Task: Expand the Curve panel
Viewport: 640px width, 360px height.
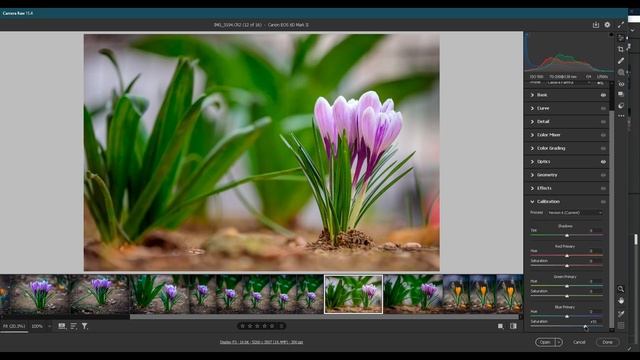Action: [532, 109]
